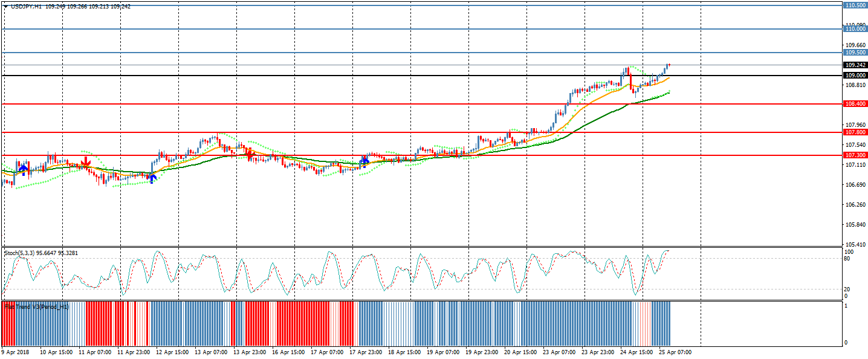Click the red 107.300 level label
This screenshot has width=868, height=359.
tap(855, 155)
